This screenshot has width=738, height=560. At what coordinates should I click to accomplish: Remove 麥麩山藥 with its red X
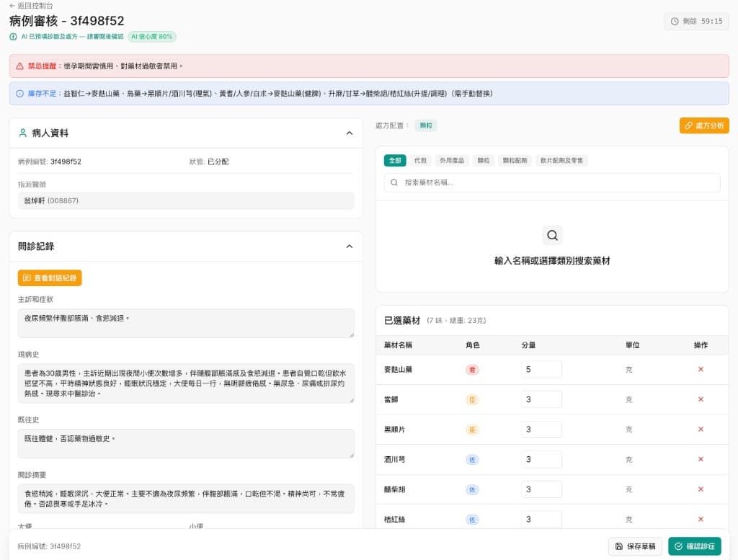pos(701,370)
